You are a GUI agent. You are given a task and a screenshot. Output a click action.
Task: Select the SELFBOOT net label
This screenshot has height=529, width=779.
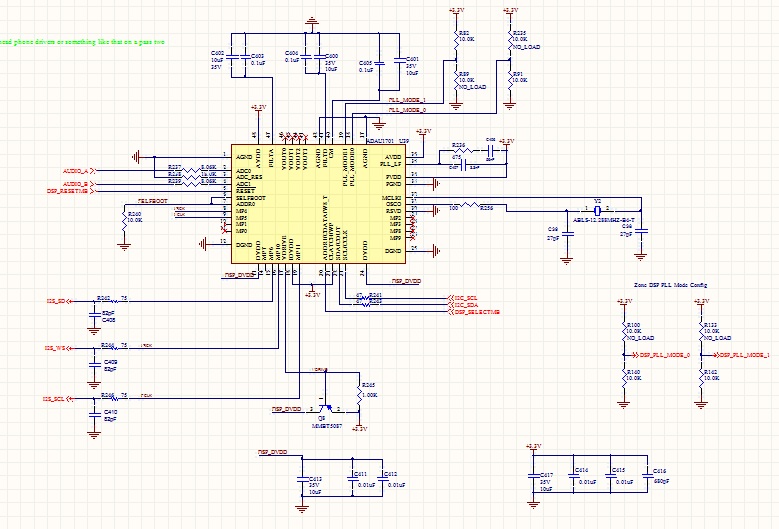[153, 201]
